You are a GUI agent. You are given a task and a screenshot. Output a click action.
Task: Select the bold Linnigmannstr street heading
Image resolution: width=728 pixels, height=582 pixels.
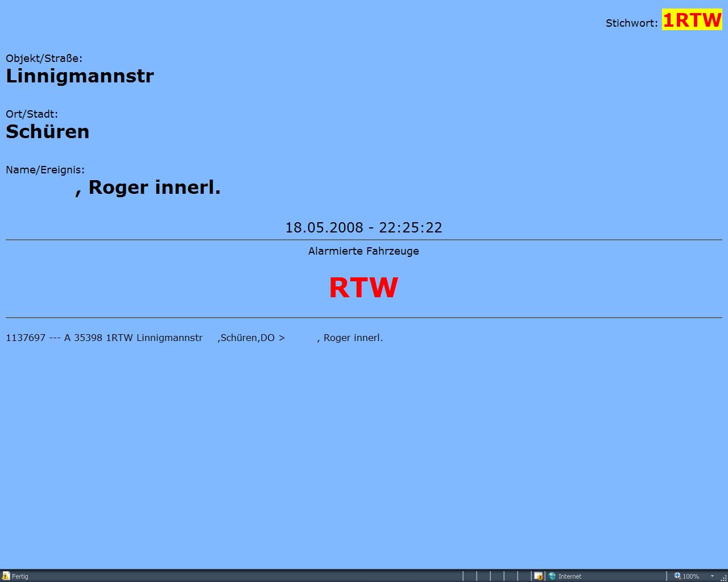[80, 76]
